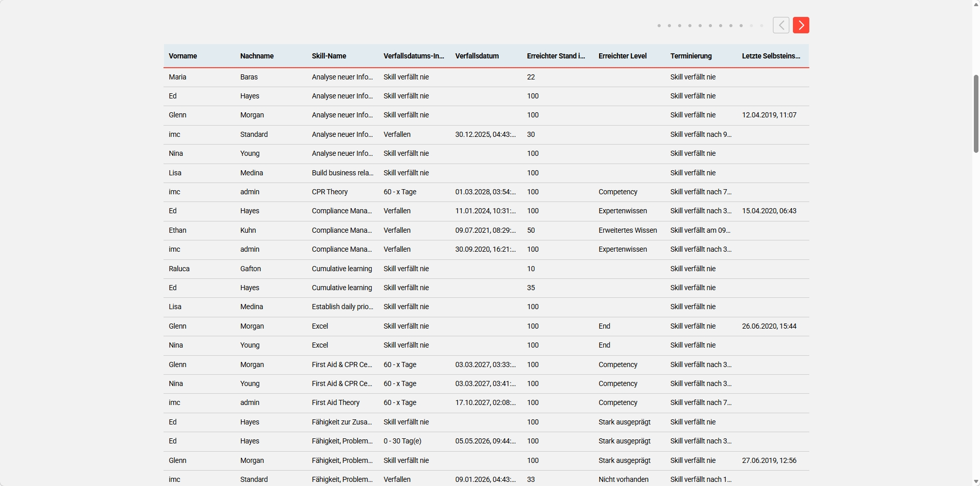The width and height of the screenshot is (980, 486).
Task: Click Stark ausgeprägt in Glenn Morgan's row
Action: [624, 460]
